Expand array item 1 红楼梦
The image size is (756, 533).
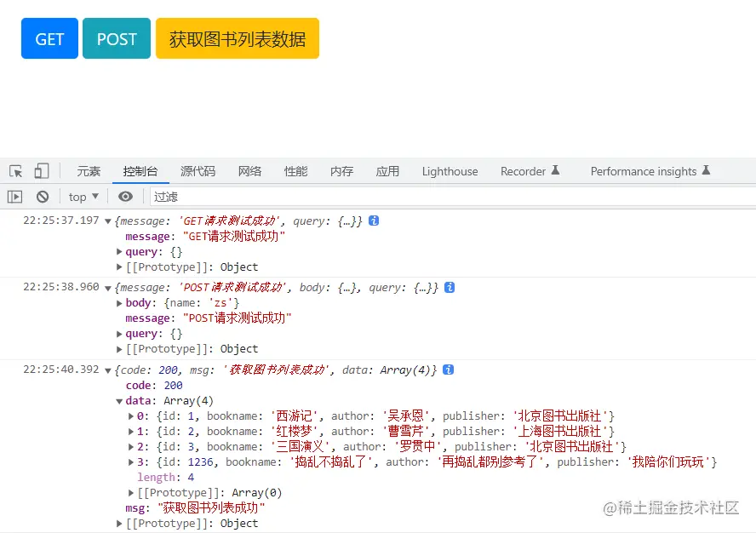[130, 431]
